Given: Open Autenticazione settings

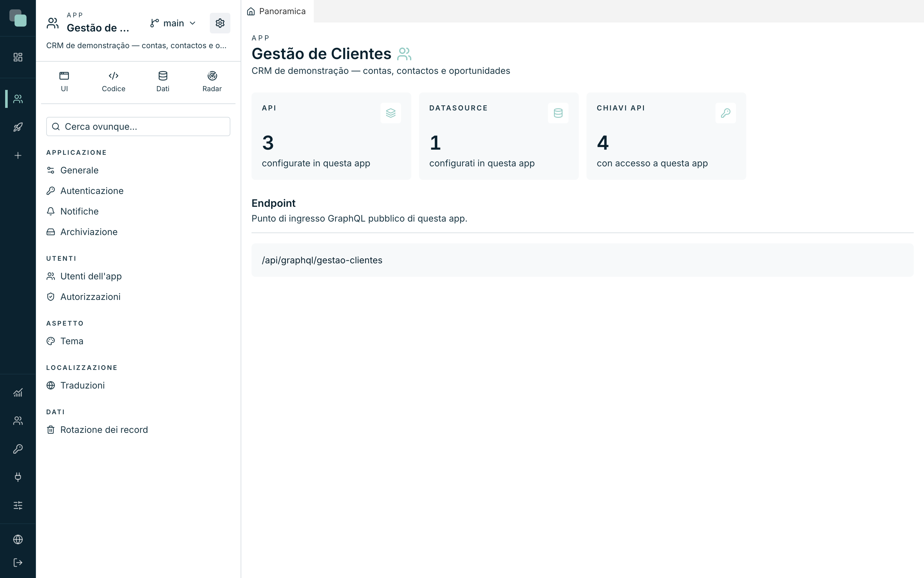Looking at the screenshot, I should click(138, 191).
